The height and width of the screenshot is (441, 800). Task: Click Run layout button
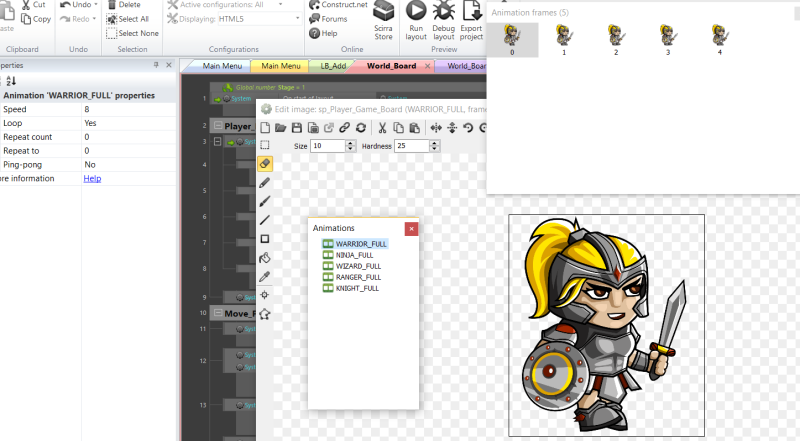(416, 20)
